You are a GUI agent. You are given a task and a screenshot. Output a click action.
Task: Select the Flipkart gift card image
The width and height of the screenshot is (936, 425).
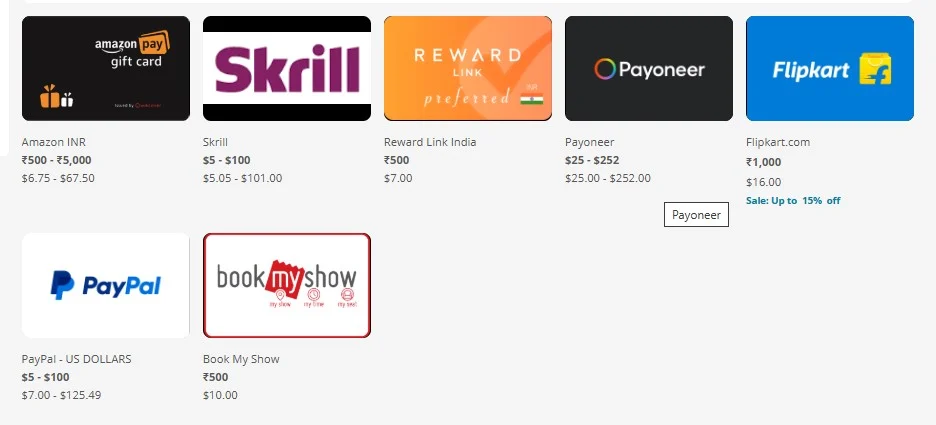click(x=830, y=68)
